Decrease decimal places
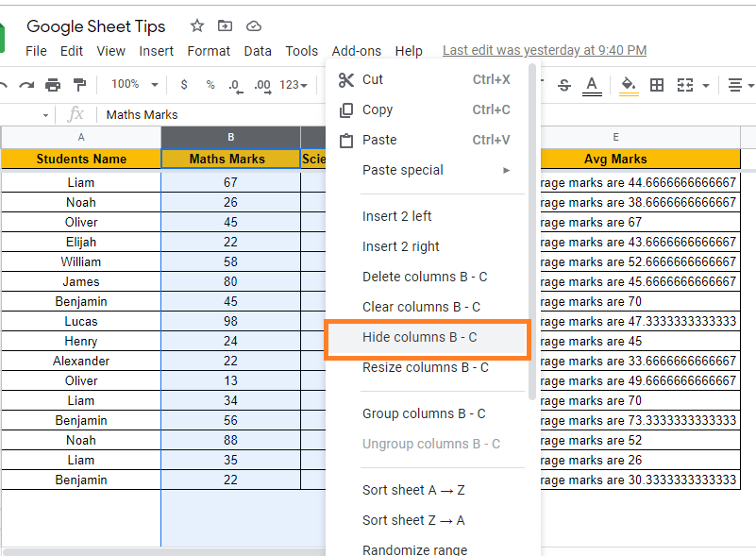Viewport: 756px width, 556px height. 236,85
